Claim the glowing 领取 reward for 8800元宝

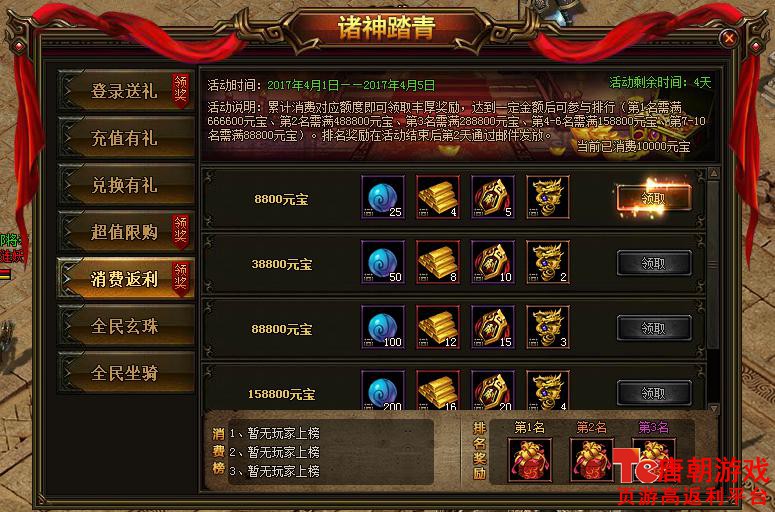tap(653, 198)
